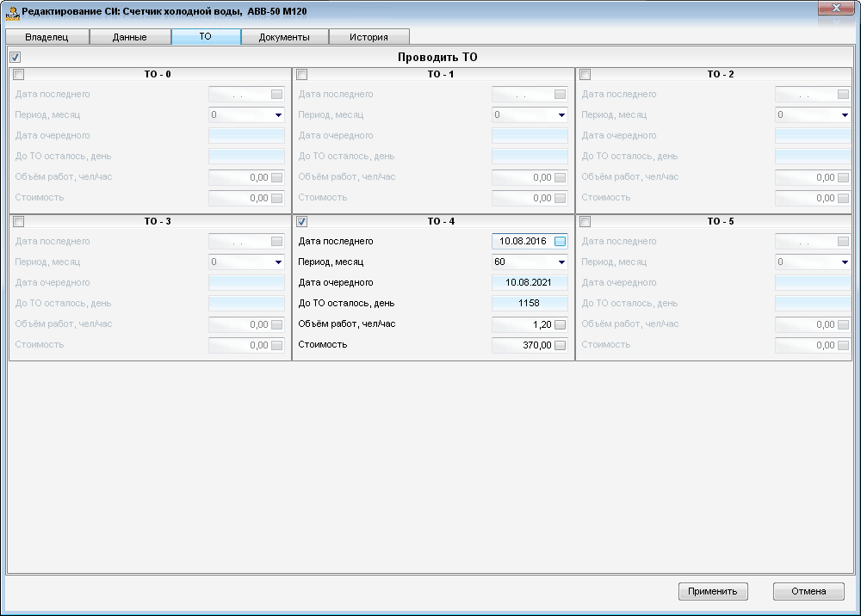The width and height of the screenshot is (861, 616).
Task: Go to the История tab
Action: [369, 37]
